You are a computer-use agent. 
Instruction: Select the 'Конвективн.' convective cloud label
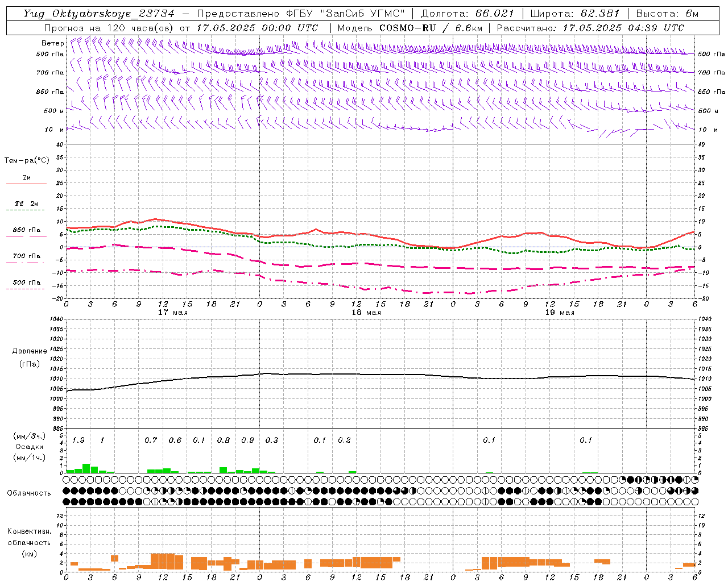(30, 531)
